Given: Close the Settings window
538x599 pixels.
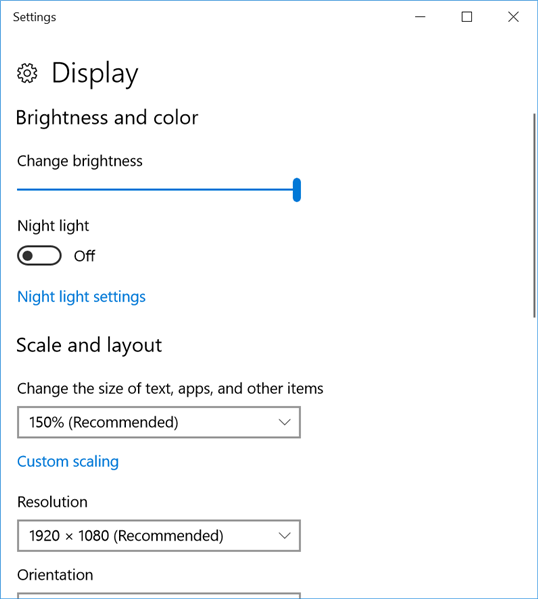Looking at the screenshot, I should click(x=513, y=17).
